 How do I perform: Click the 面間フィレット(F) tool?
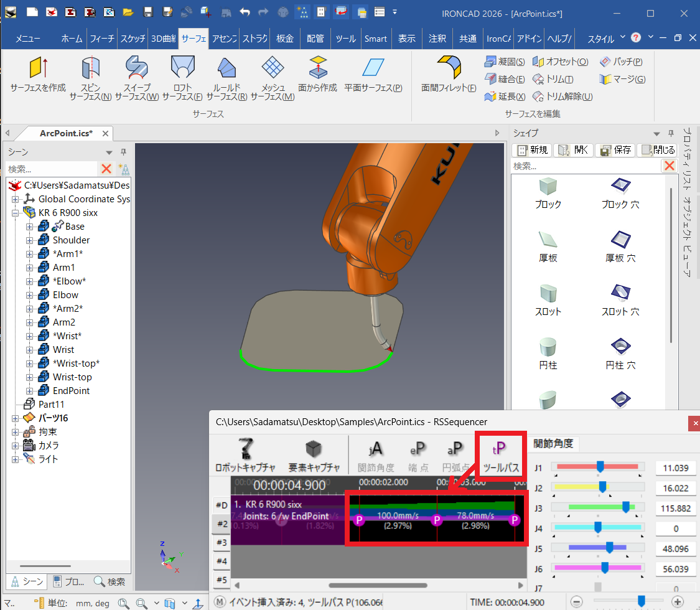click(x=449, y=74)
